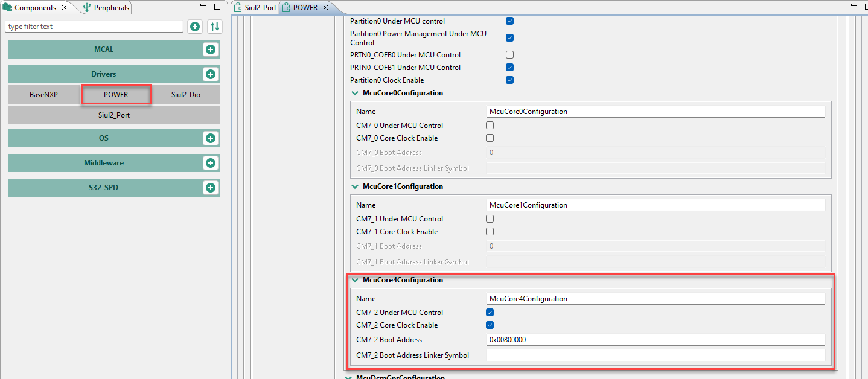This screenshot has height=379, width=868.
Task: Edit the McuCore4Configuration Name field
Action: coord(656,299)
